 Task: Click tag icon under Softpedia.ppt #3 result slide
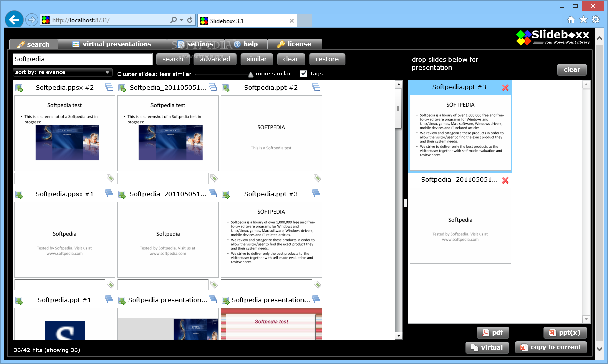(317, 285)
